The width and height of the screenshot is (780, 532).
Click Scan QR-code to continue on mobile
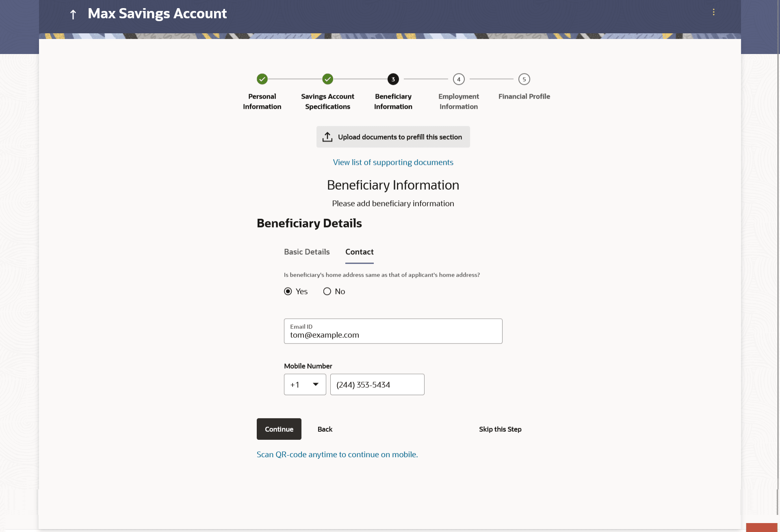pyautogui.click(x=337, y=454)
